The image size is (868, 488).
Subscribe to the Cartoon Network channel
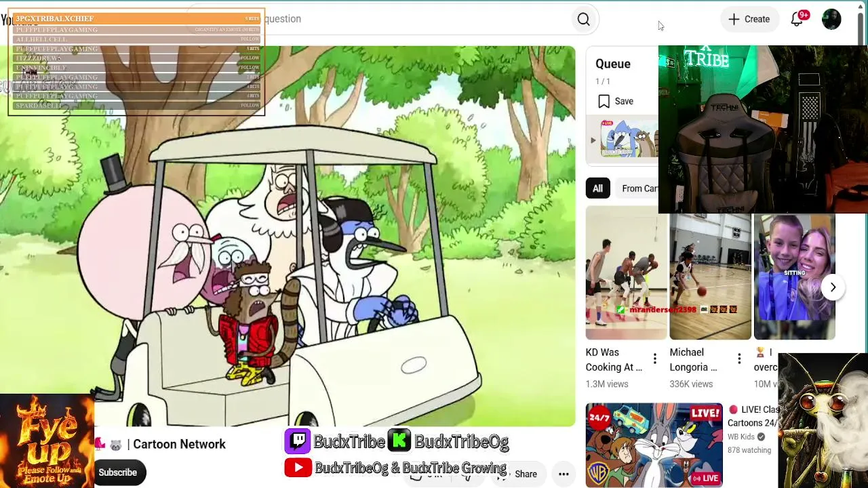(x=117, y=472)
